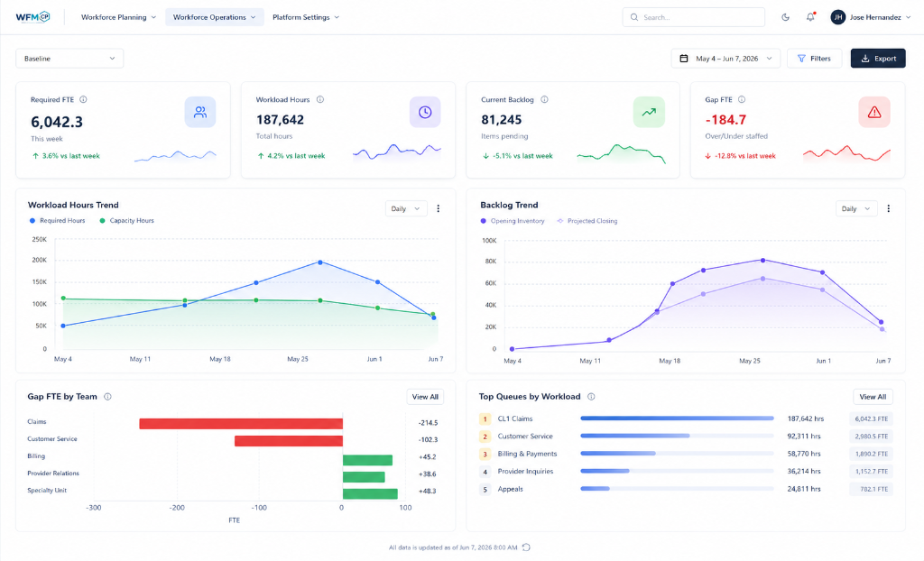Click rank 1 badge for CL1 Claims
Image resolution: width=924 pixels, height=561 pixels.
(x=485, y=419)
